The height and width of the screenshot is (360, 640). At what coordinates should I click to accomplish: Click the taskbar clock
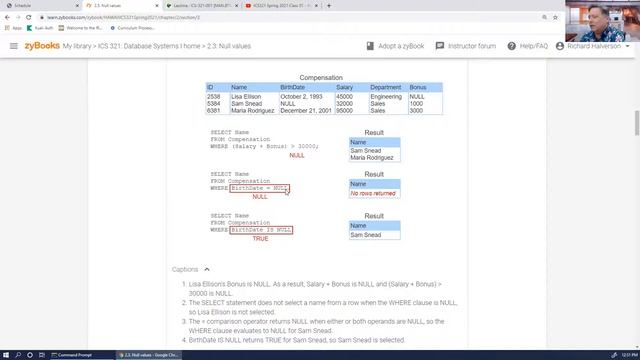click(630, 355)
